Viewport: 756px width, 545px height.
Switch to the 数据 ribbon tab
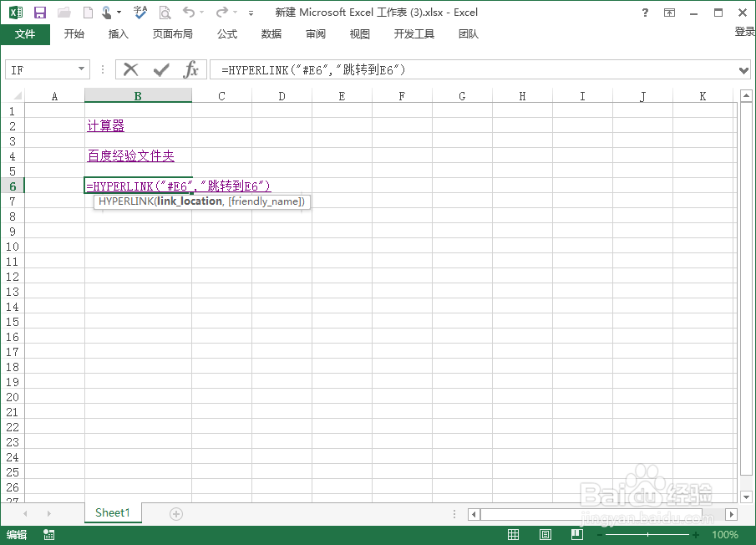coord(271,33)
